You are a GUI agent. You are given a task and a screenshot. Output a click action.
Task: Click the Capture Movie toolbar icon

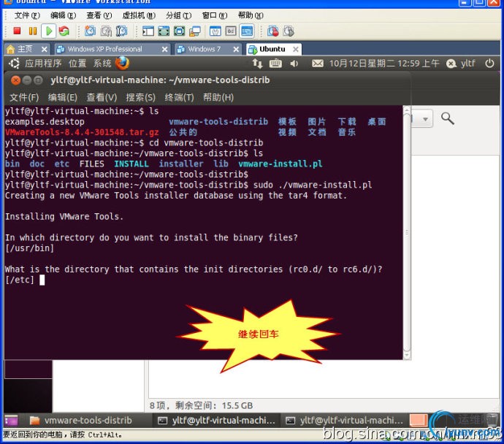[289, 31]
